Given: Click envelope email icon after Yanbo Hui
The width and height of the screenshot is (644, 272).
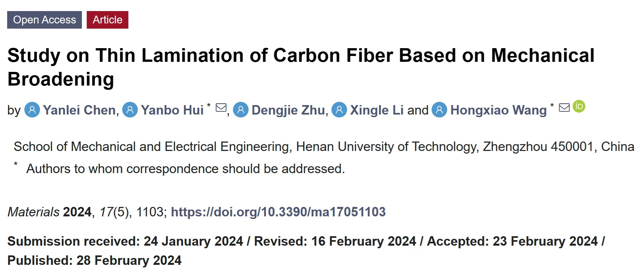Looking at the screenshot, I should [221, 107].
